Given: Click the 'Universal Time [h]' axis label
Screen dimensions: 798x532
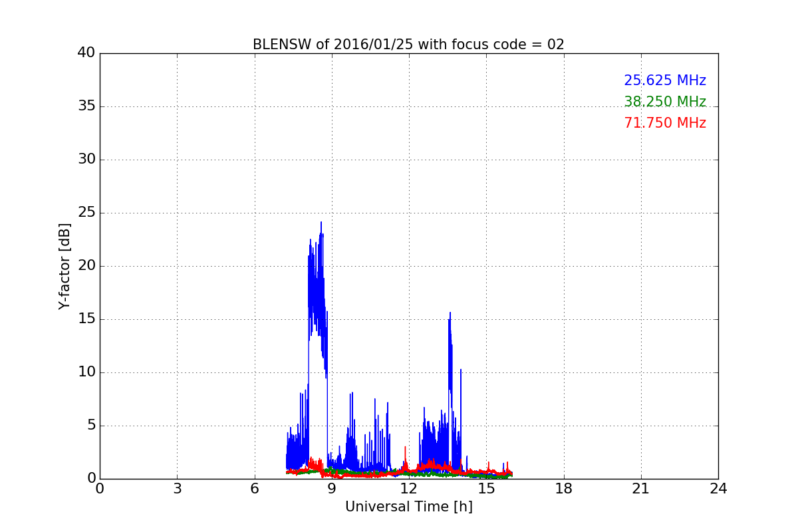Looking at the screenshot, I should (x=409, y=507).
